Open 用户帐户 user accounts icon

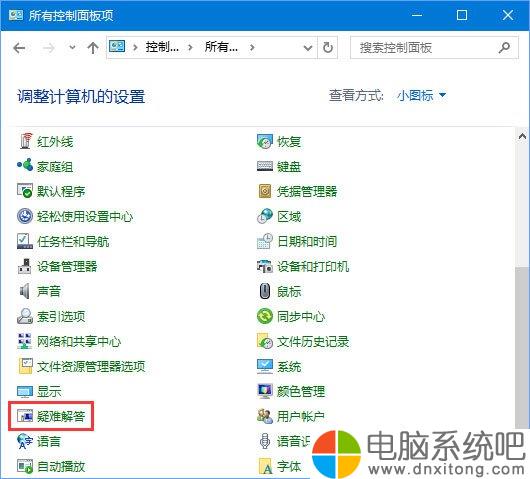[x=265, y=416]
